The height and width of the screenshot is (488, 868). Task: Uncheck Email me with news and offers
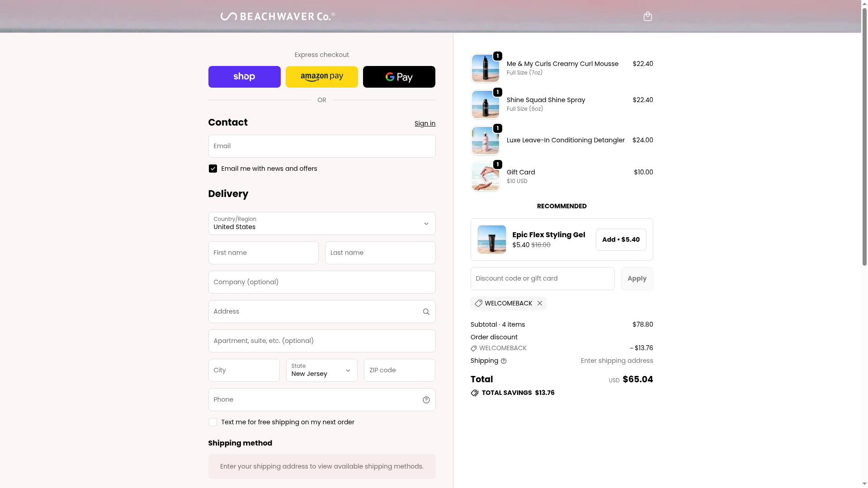coord(213,169)
